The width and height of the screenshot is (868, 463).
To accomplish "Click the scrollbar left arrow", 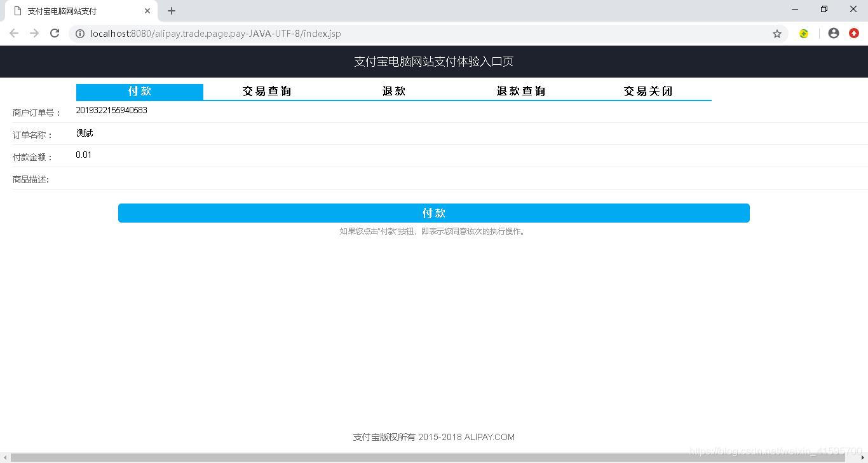I will [x=4, y=458].
